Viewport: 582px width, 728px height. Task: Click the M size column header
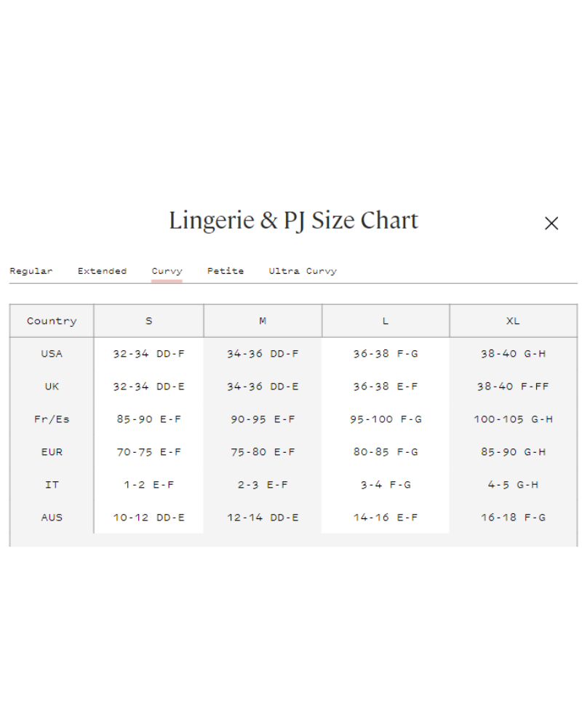(x=263, y=321)
